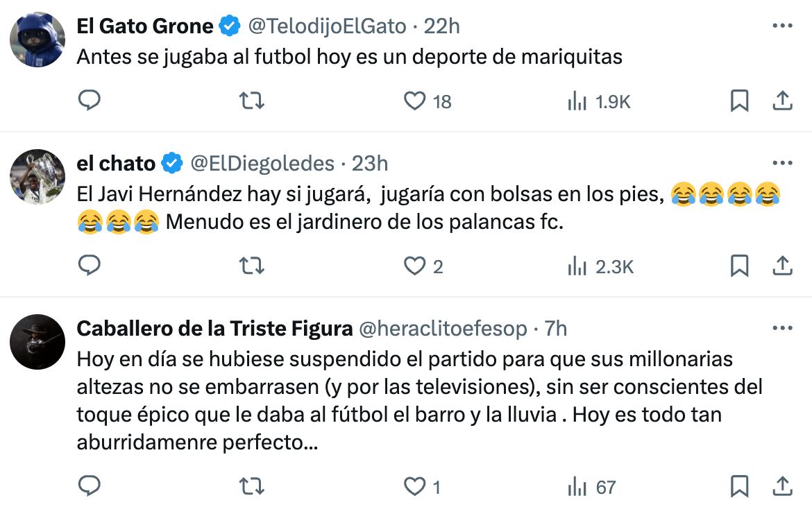
Task: Retweet el chato's post
Action: pos(251,266)
